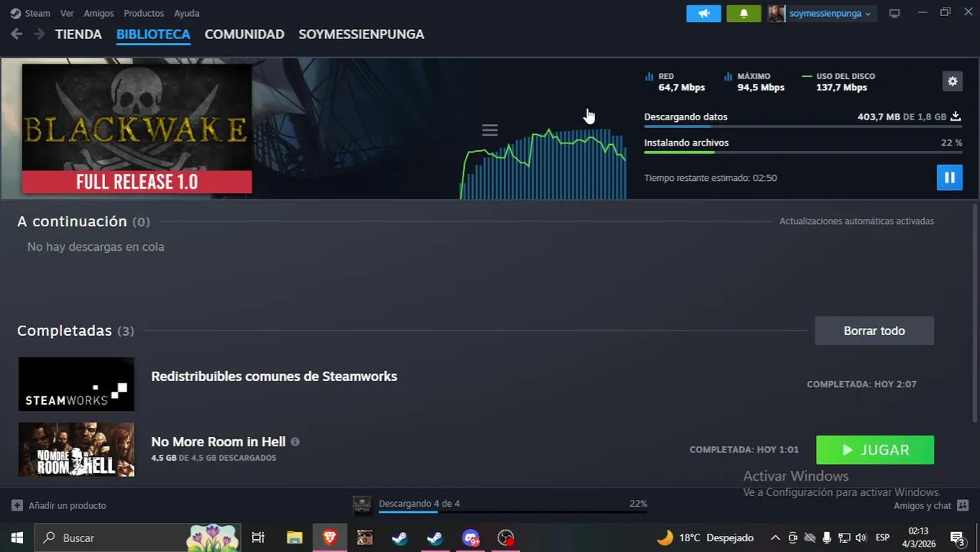
Task: Click the Buscar taskbar search box
Action: (138, 537)
